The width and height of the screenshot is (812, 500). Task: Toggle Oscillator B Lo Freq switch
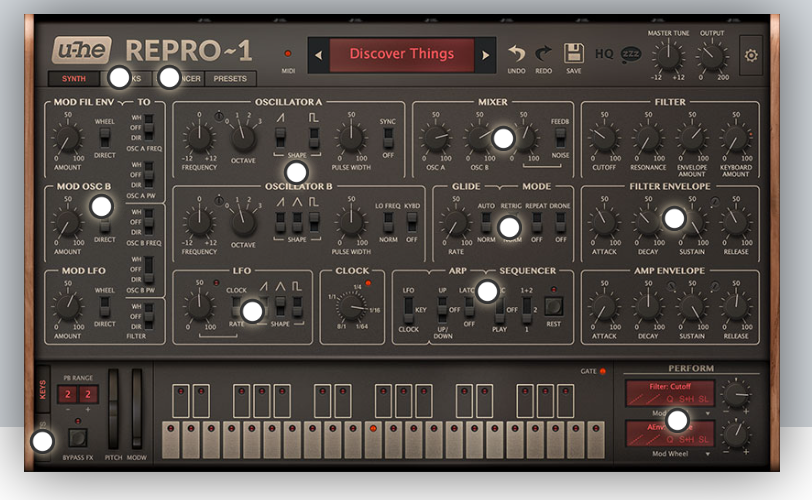point(387,224)
